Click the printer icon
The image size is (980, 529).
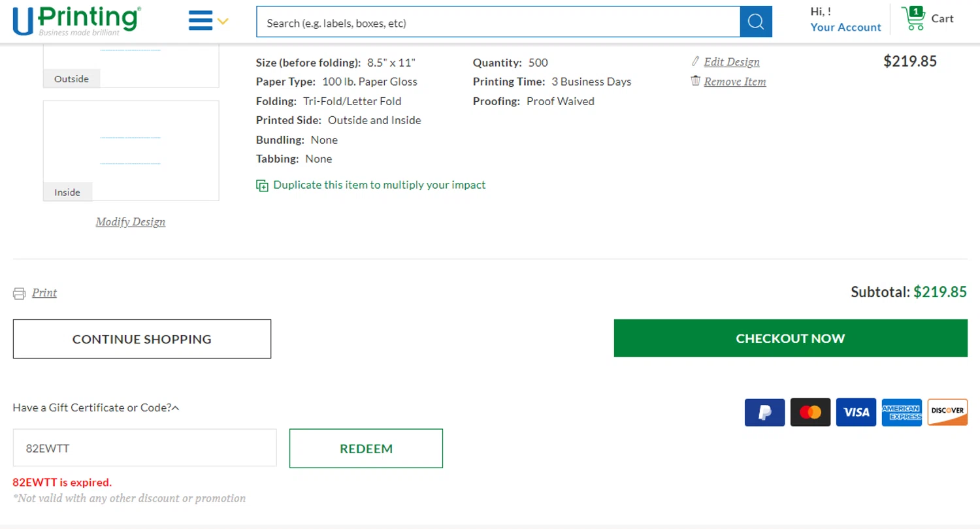point(20,293)
